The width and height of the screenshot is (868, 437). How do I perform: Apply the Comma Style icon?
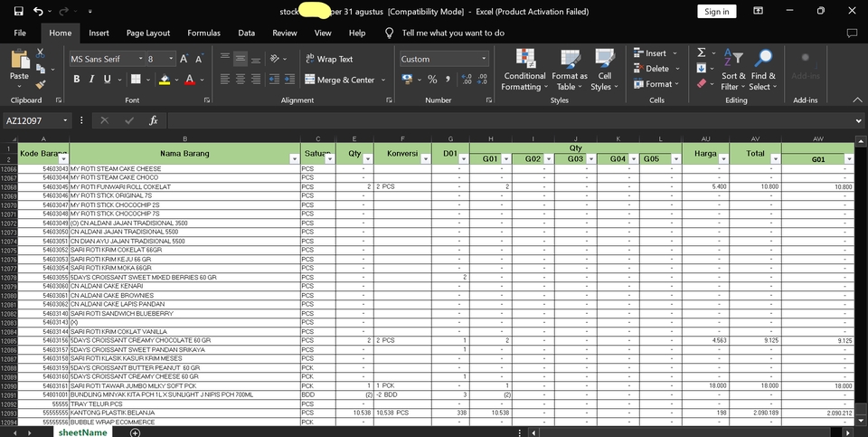point(448,80)
